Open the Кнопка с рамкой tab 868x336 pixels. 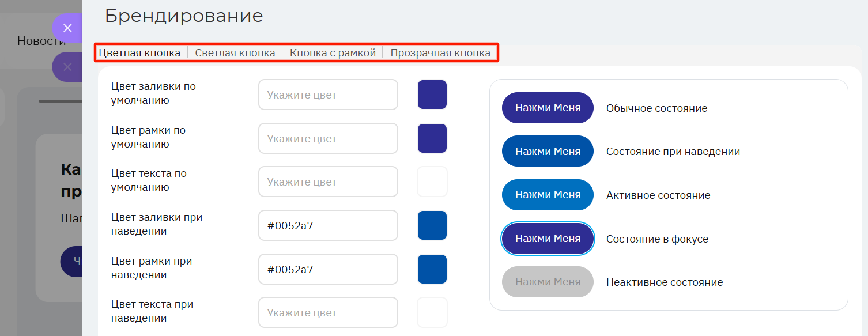point(333,53)
